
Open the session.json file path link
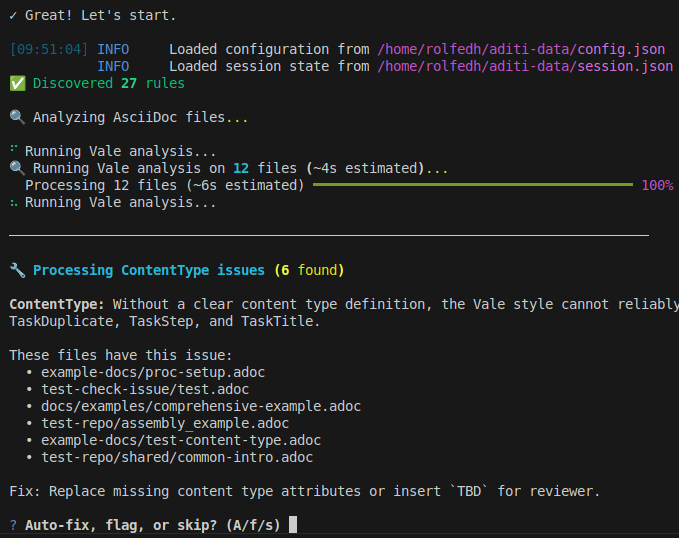(525, 66)
